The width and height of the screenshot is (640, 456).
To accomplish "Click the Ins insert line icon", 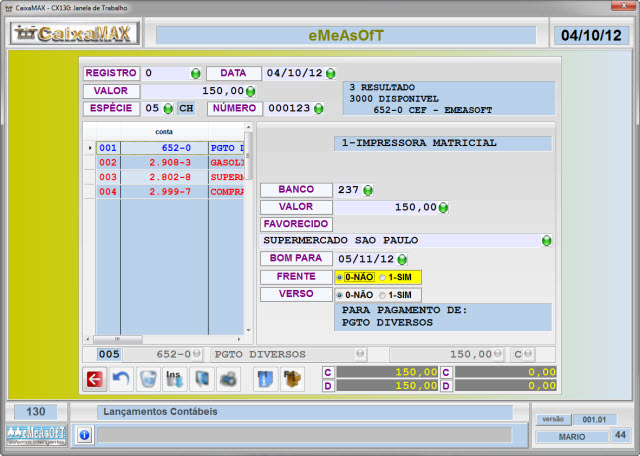I will [x=174, y=378].
